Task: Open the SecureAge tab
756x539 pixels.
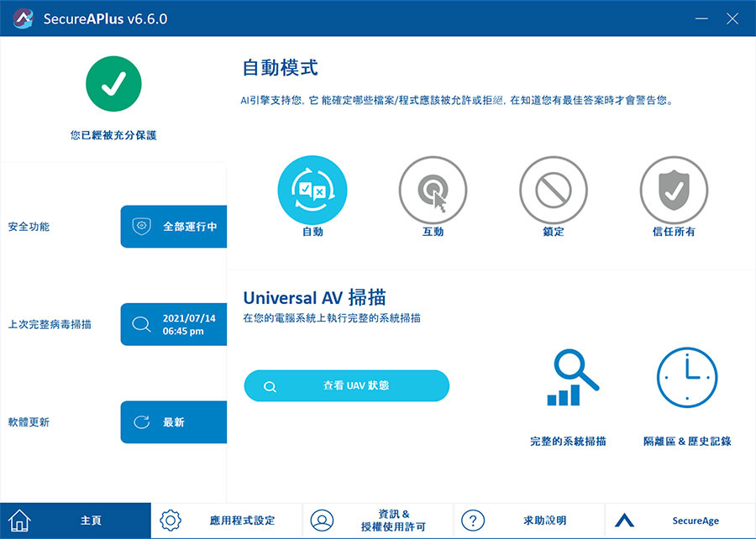Action: click(680, 521)
